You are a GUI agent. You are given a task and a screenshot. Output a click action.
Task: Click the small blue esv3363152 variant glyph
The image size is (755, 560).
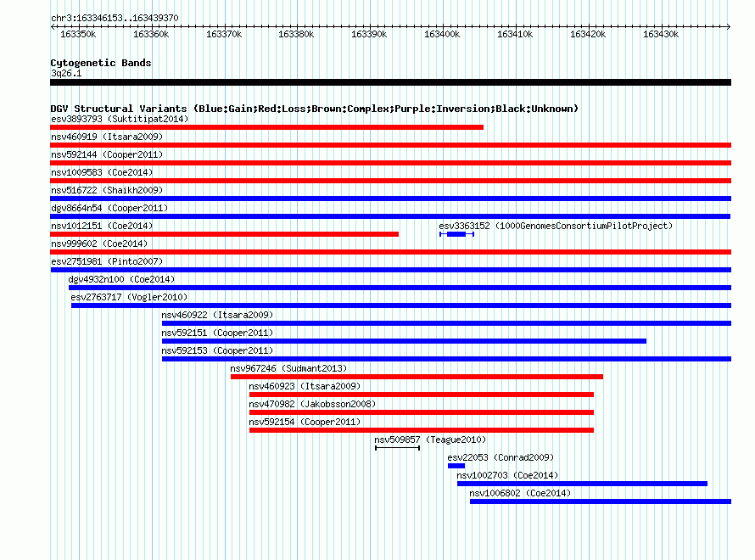pyautogui.click(x=456, y=234)
